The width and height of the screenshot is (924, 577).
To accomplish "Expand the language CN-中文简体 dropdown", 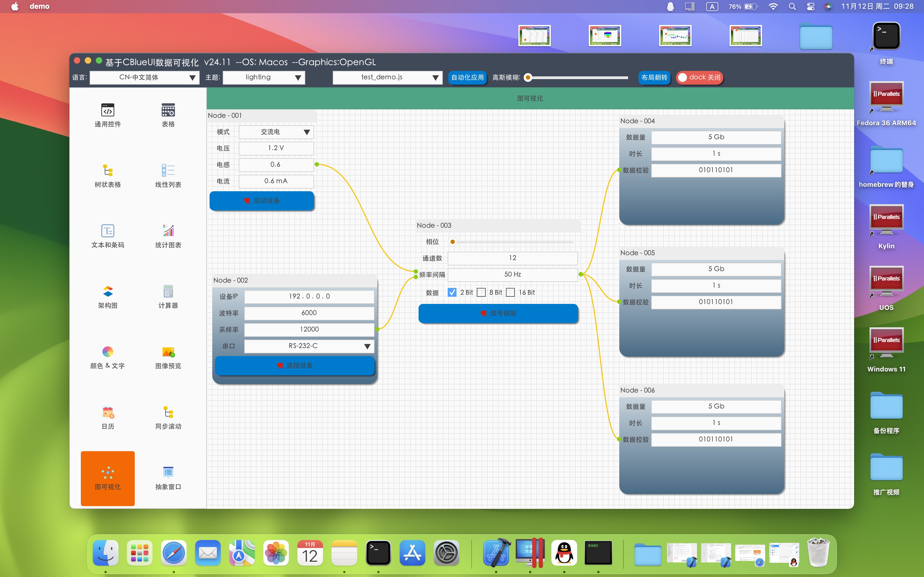I will coord(144,77).
